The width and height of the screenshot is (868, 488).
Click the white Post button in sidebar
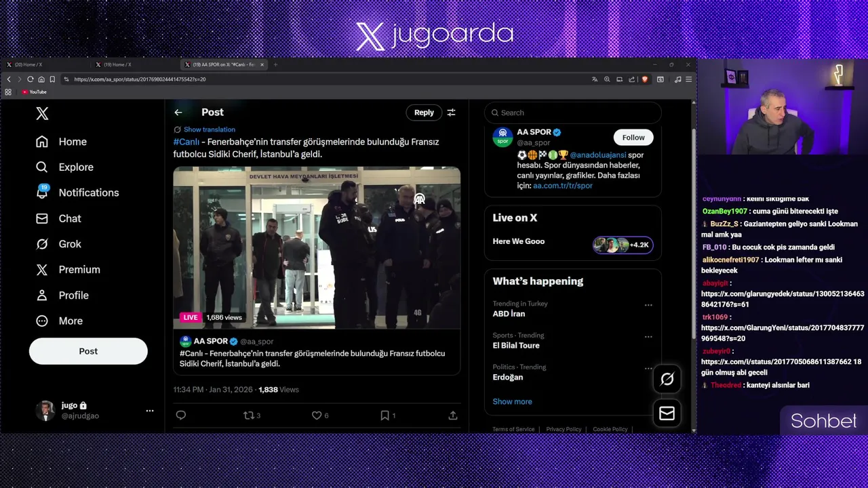[88, 351]
